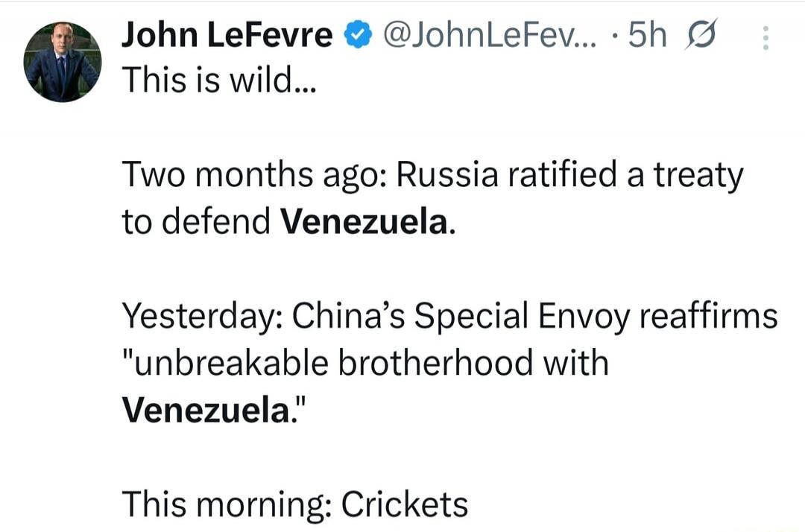
Task: Click the blue verification check next to the name
Action: 359,33
